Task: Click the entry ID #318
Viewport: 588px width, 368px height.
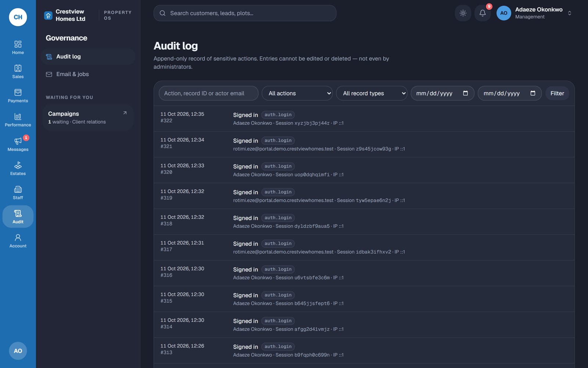Action: 166,224
